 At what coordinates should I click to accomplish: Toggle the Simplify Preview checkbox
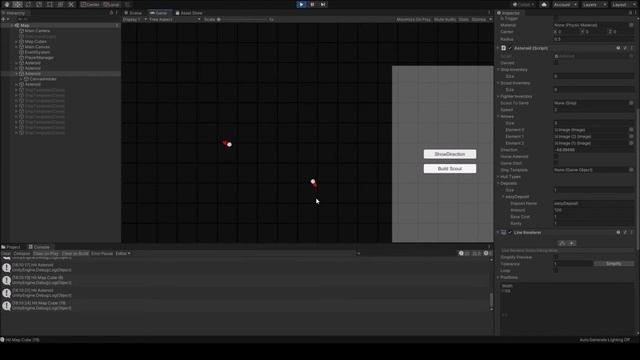(x=556, y=257)
